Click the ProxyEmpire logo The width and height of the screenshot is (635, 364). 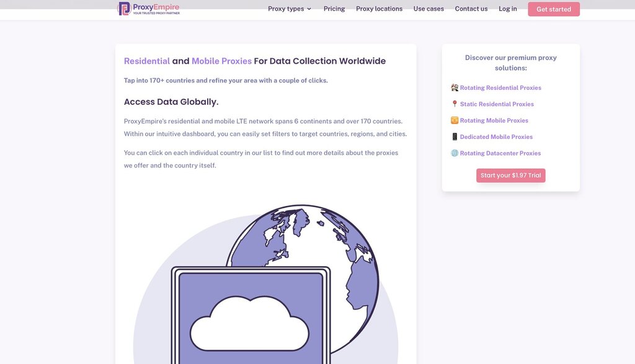tap(149, 9)
